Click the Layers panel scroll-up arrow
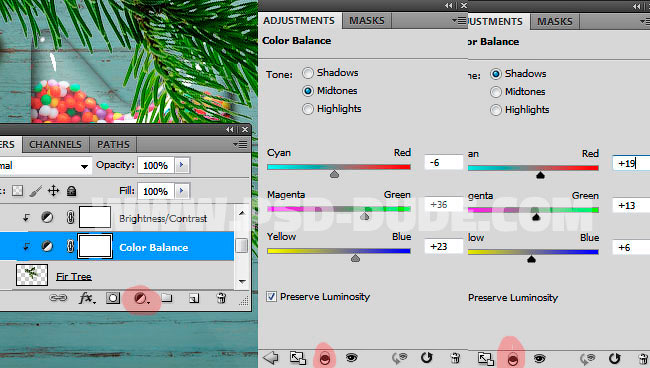The height and width of the screenshot is (368, 650). [242, 213]
